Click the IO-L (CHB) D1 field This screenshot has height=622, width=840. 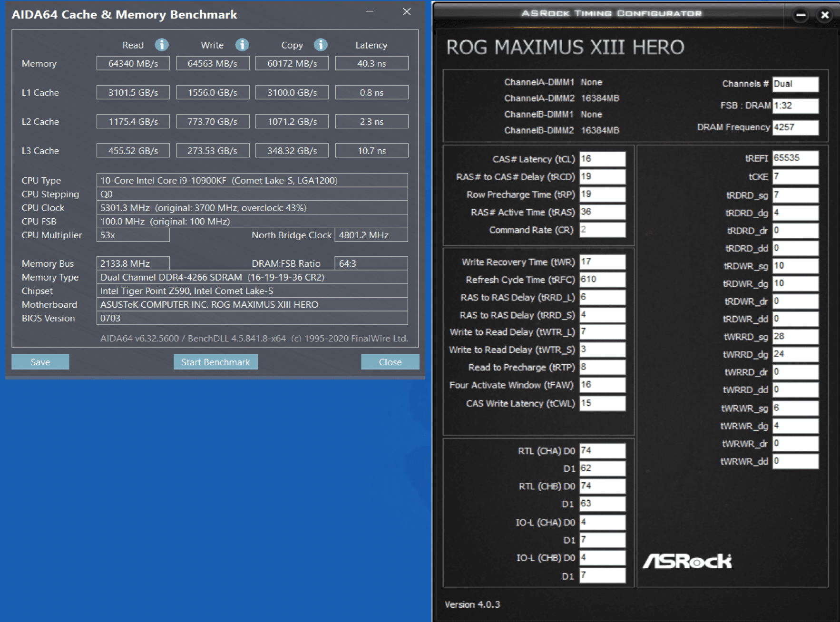[x=603, y=575]
